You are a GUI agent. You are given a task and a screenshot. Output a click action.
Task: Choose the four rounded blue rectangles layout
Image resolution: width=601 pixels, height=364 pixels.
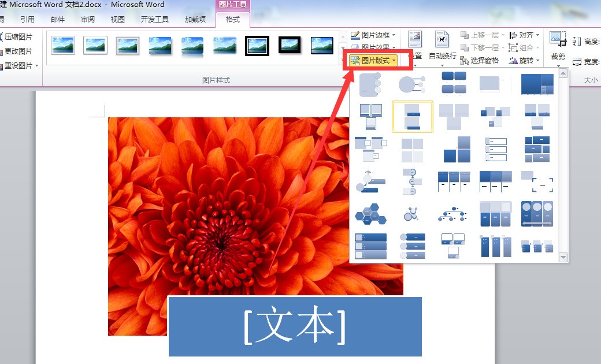click(454, 83)
